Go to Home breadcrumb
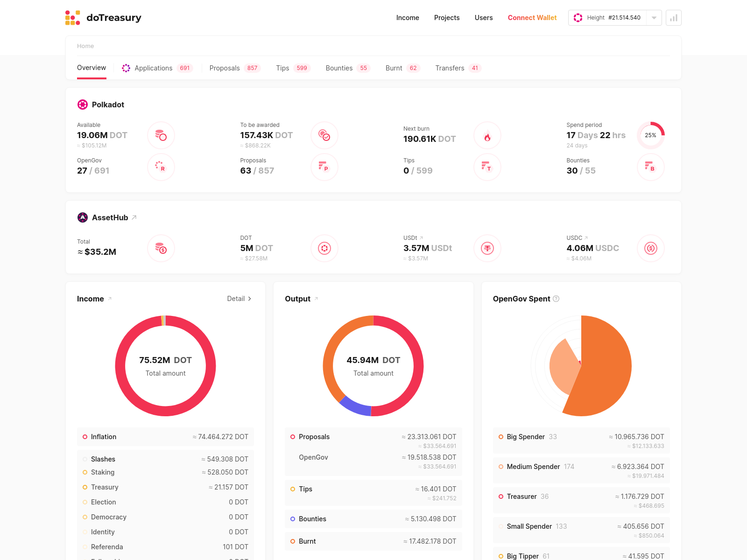The height and width of the screenshot is (560, 747). pyautogui.click(x=85, y=46)
